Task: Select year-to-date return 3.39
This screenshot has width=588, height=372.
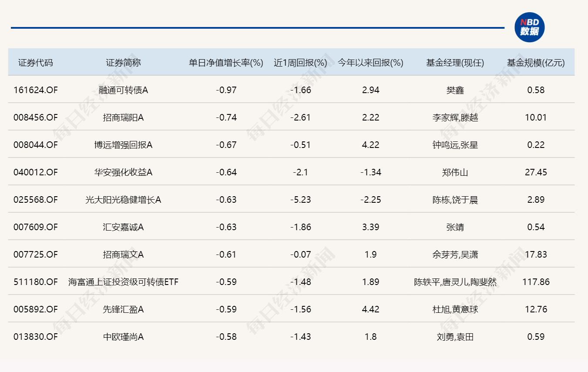Action: pyautogui.click(x=371, y=227)
